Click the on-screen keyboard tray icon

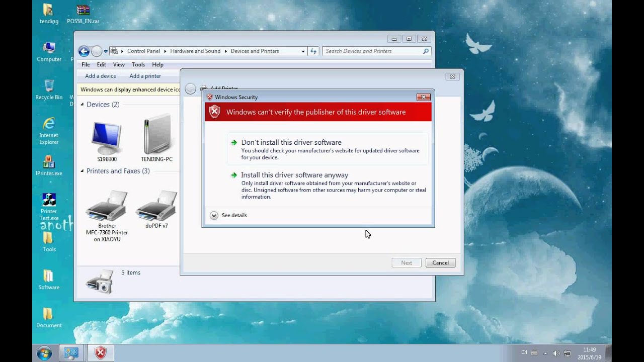tap(534, 353)
